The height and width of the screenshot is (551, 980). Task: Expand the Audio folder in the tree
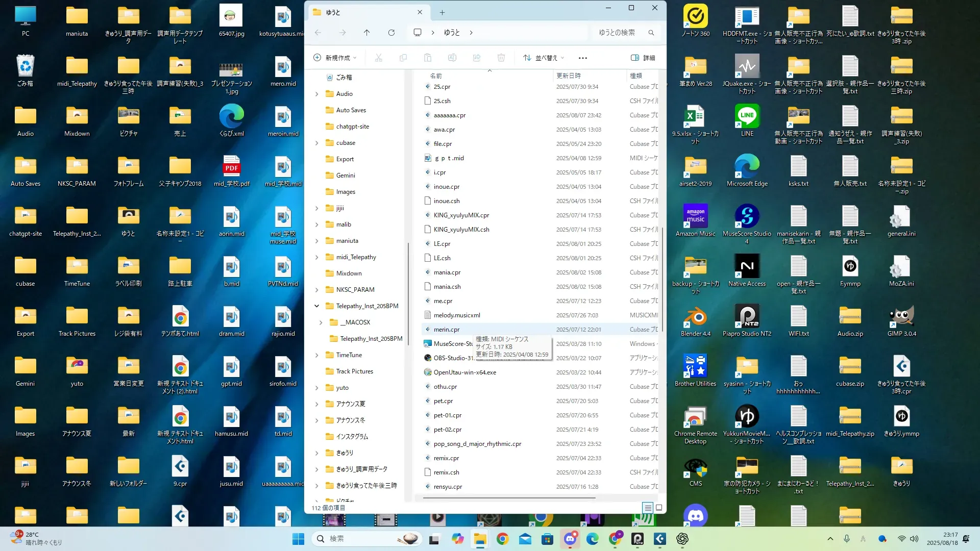316,94
